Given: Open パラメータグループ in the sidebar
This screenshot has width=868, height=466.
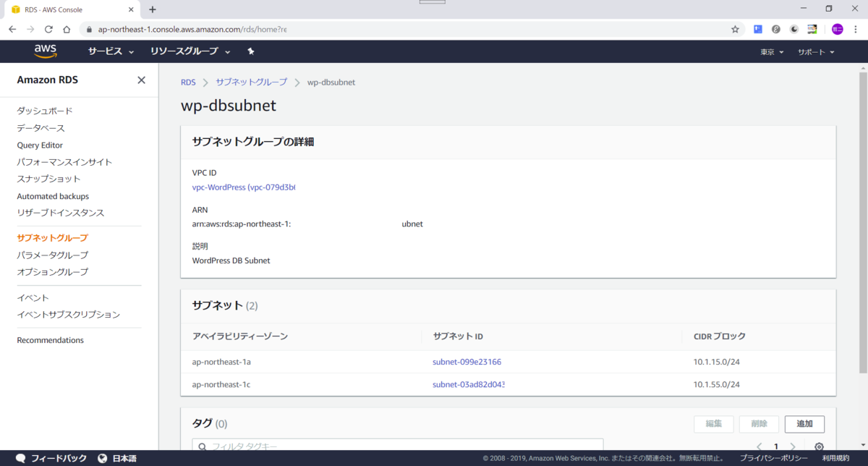Looking at the screenshot, I should point(52,255).
